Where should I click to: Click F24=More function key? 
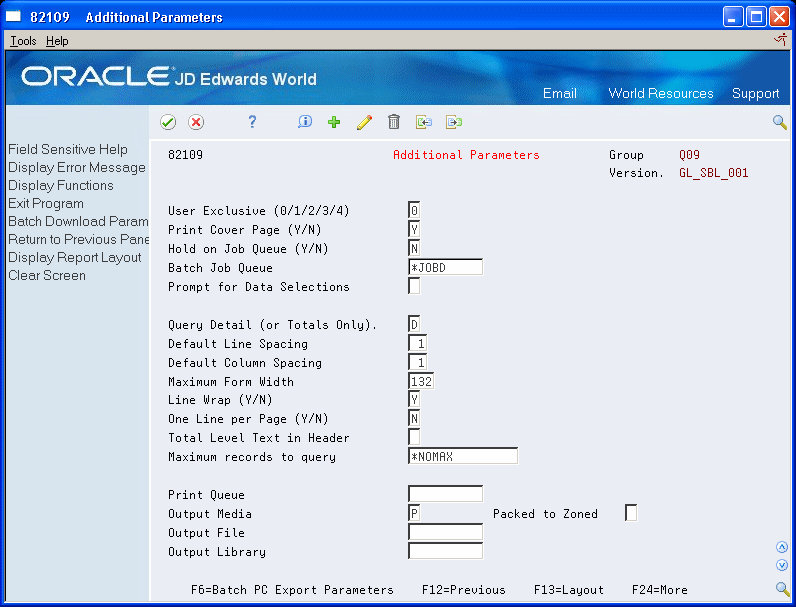tap(659, 590)
